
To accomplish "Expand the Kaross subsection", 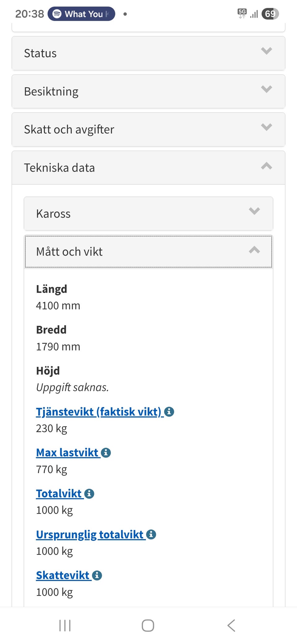I will [x=148, y=214].
